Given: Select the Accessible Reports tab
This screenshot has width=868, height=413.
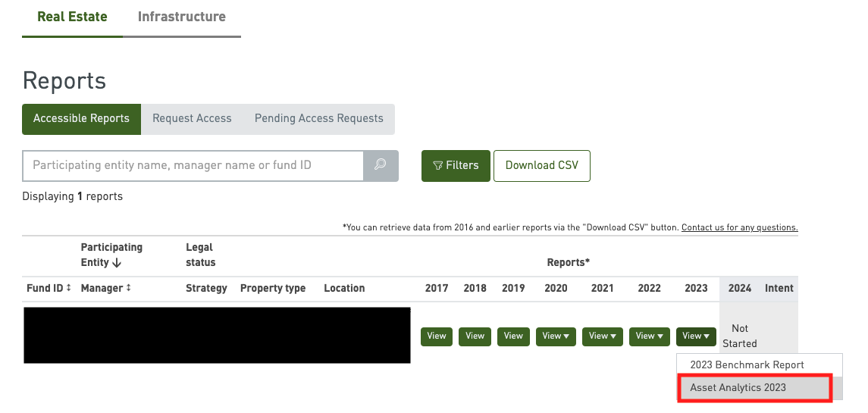Looking at the screenshot, I should [x=81, y=119].
